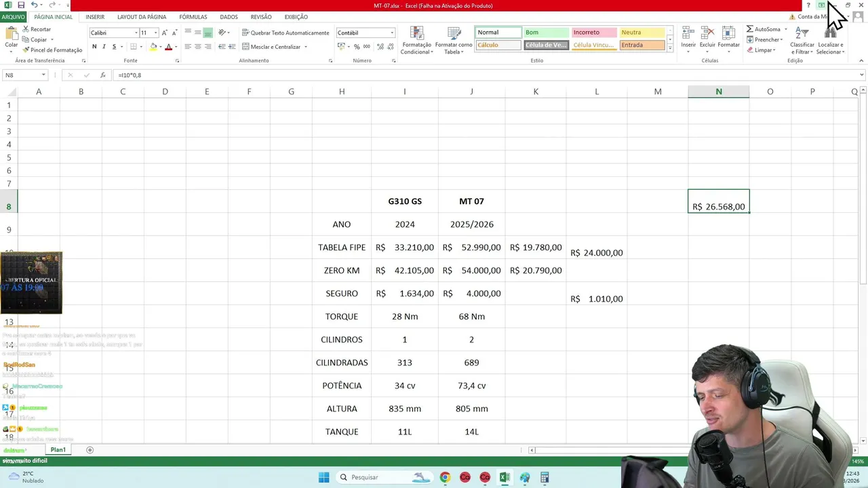Screen dimensions: 868x488
Task: Increase font size with the larger A
Action: pos(165,33)
